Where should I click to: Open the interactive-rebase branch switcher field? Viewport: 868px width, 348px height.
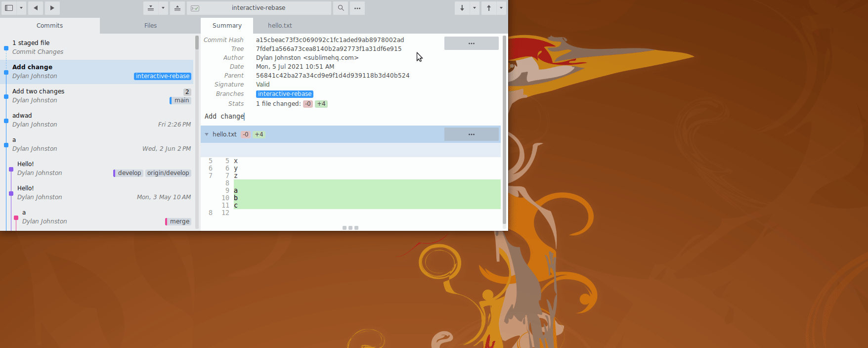pos(259,8)
